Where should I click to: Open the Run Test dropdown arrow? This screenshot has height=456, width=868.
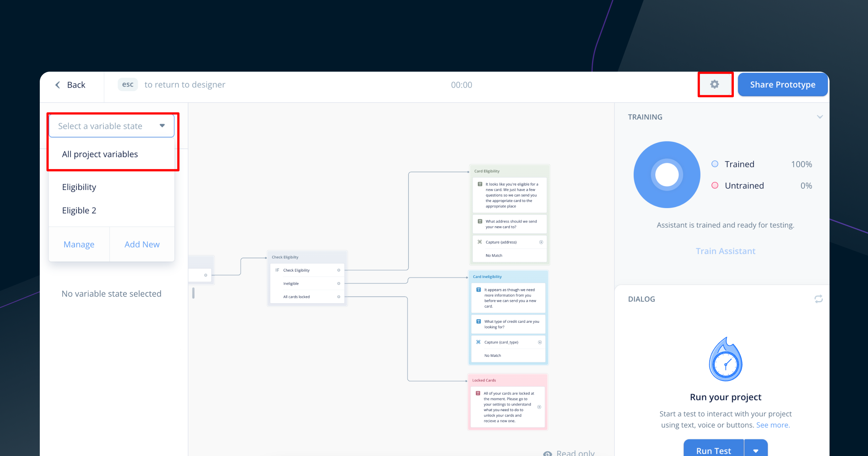click(756, 450)
